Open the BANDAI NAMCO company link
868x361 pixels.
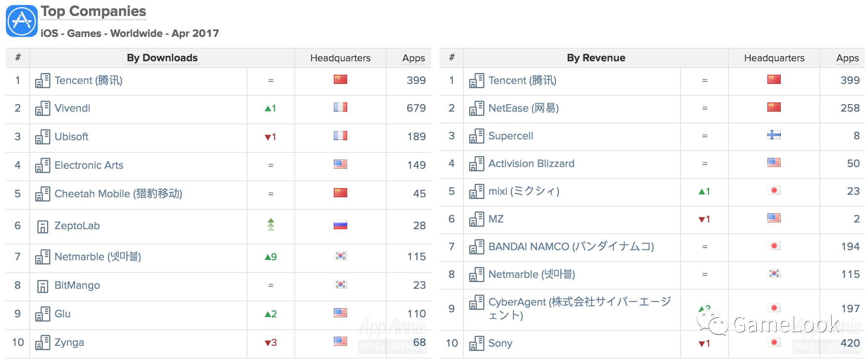571,247
